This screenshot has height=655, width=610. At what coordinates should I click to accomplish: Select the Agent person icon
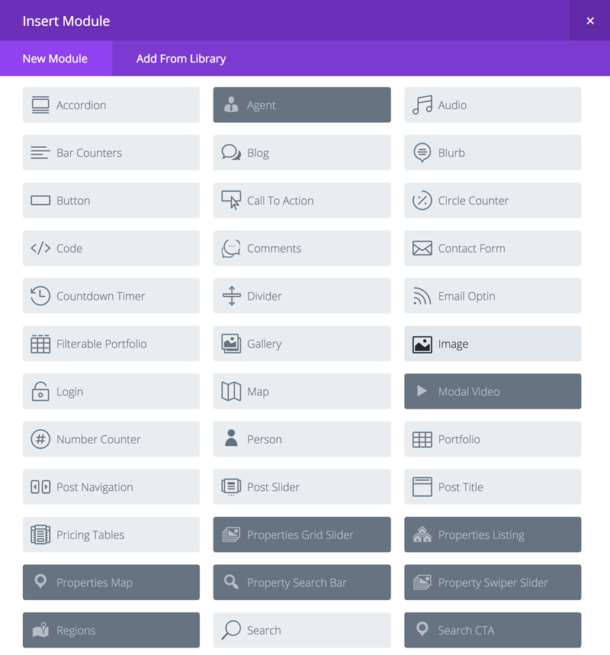(231, 104)
